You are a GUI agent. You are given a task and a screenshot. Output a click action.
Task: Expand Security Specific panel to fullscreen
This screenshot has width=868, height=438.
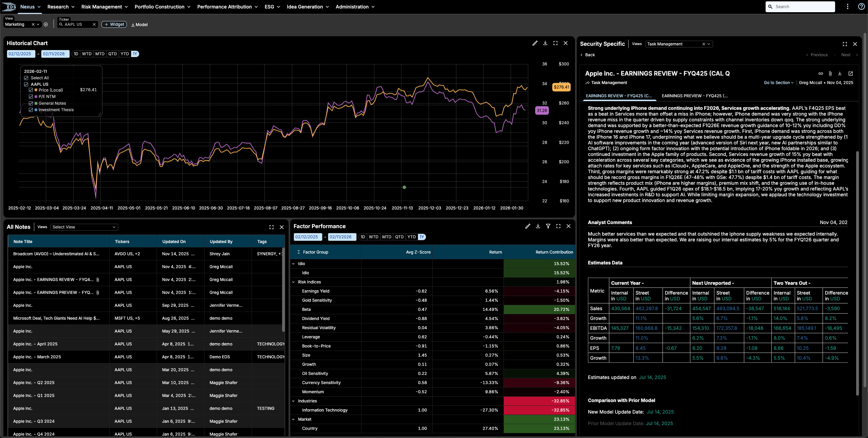tap(845, 44)
